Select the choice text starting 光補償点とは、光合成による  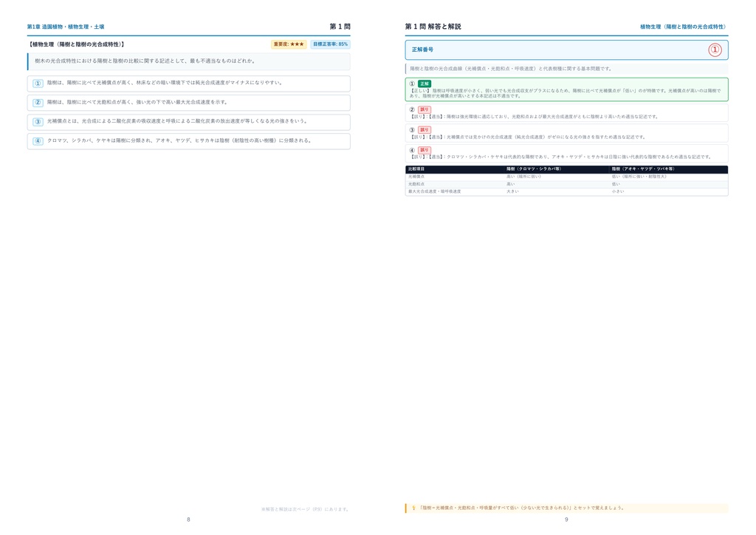pos(177,121)
